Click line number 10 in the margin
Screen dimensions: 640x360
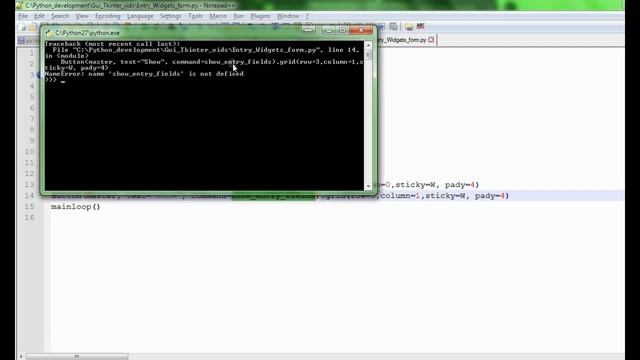click(x=29, y=152)
